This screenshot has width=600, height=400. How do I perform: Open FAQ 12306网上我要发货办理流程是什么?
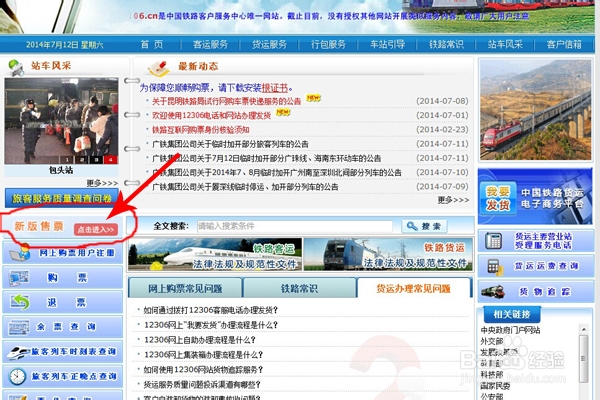(x=211, y=325)
